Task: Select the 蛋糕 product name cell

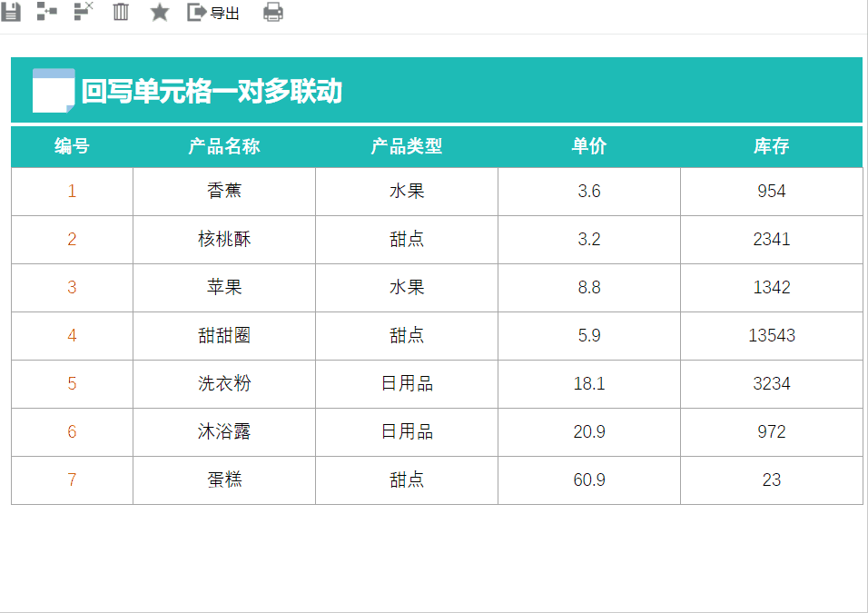Action: (x=224, y=480)
